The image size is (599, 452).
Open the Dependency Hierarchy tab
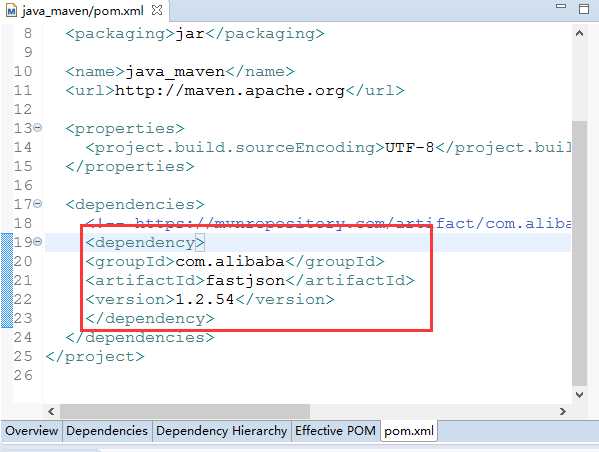click(x=222, y=431)
